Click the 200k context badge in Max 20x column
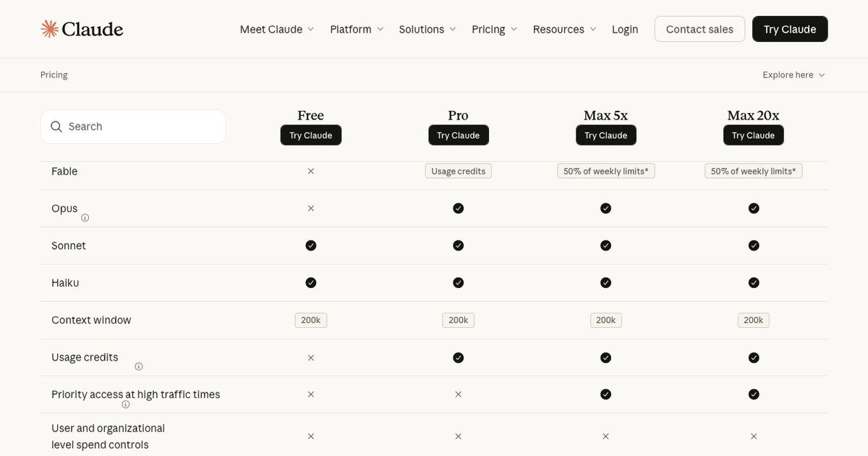This screenshot has height=456, width=868. click(754, 320)
